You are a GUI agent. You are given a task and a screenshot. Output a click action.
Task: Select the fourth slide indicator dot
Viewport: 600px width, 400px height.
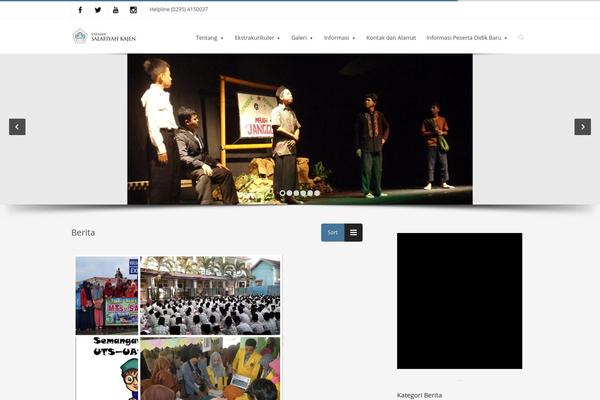303,193
